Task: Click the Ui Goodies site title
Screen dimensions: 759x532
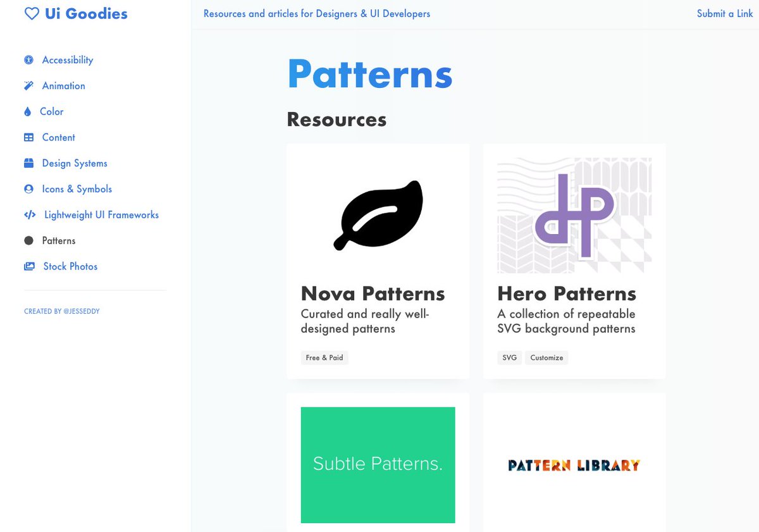Action: click(x=86, y=13)
